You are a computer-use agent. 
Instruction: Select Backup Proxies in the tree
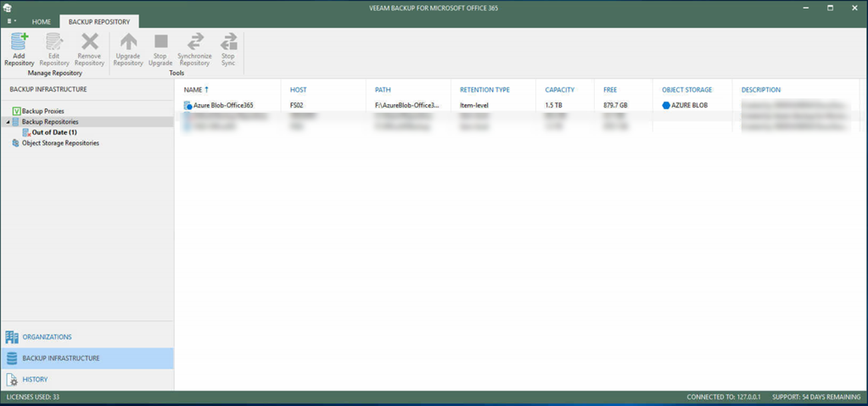click(43, 111)
